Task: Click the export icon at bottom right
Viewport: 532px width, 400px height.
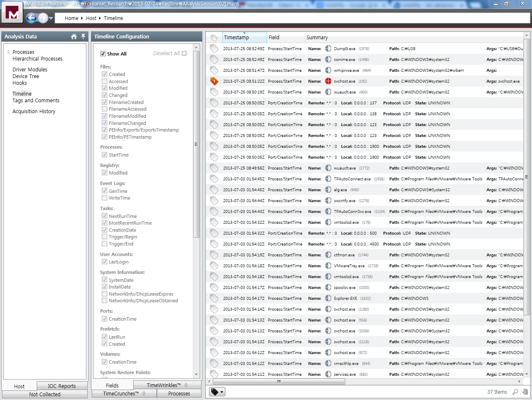Action: point(525,392)
